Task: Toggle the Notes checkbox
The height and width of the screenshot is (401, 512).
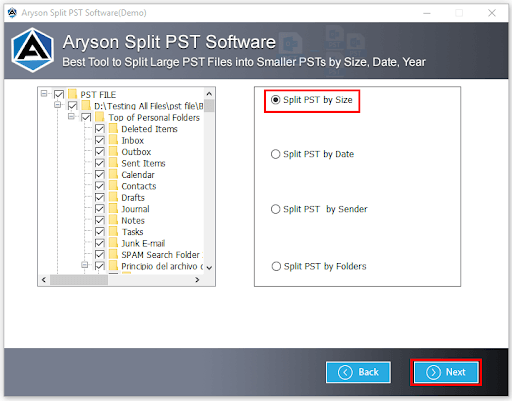Action: coord(100,220)
